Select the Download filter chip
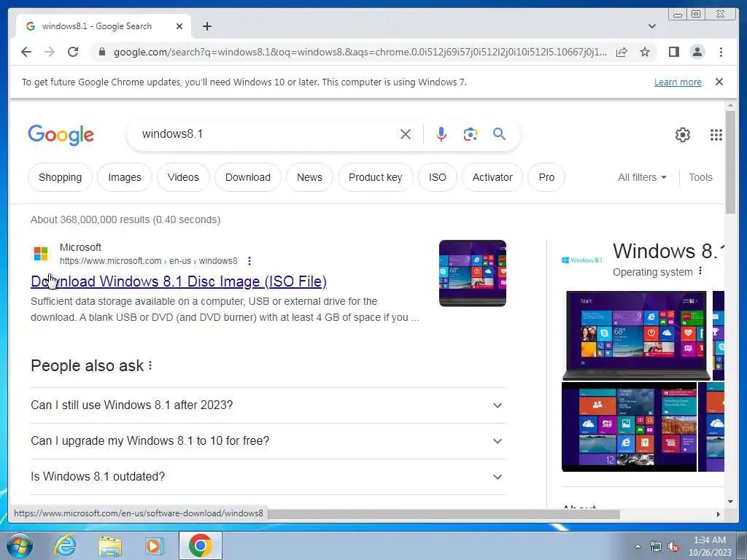 coord(248,177)
